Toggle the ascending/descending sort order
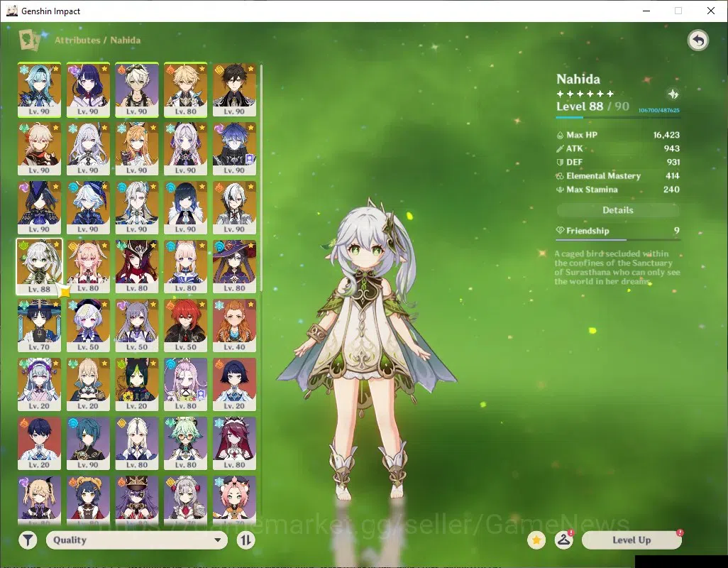728x568 pixels. (x=246, y=540)
